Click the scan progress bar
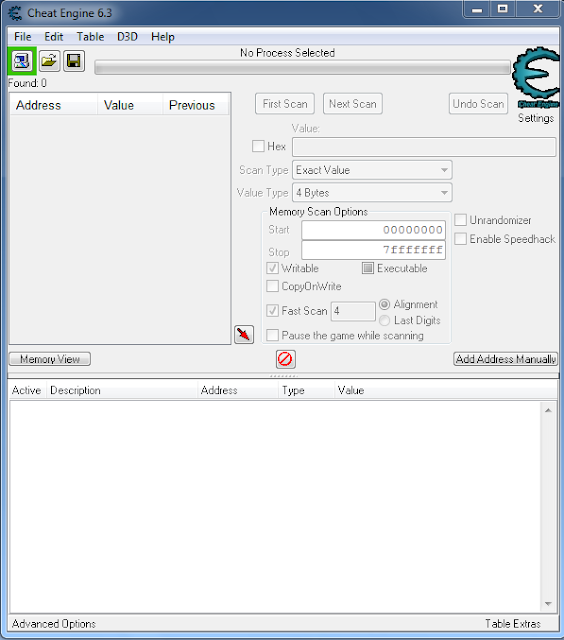This screenshot has height=640, width=564. 302,68
